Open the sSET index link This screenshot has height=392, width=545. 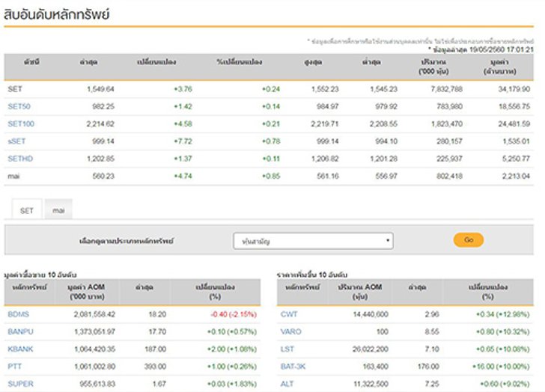[16, 141]
